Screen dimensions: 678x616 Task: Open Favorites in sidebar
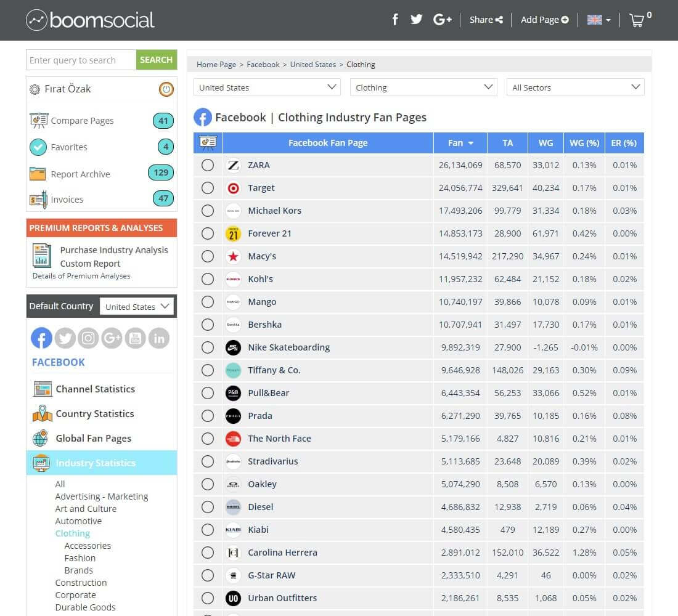point(69,147)
